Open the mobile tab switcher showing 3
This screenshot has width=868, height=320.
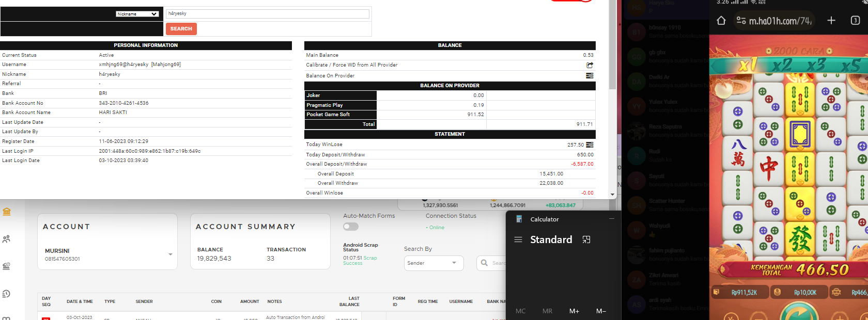855,20
